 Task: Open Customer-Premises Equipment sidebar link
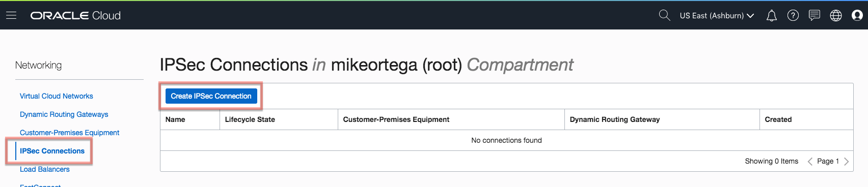tap(70, 133)
